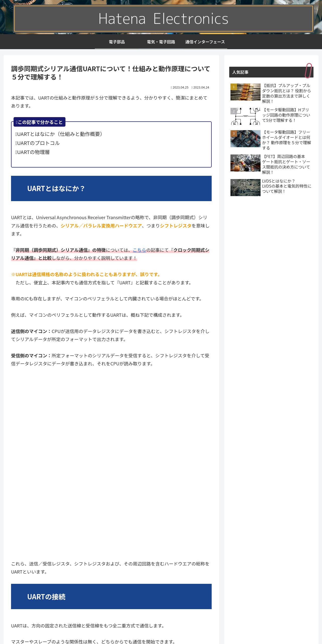322x644 pixels.
Task: Read the Hブリッジ回路の動作原理 article
Action: point(286,115)
